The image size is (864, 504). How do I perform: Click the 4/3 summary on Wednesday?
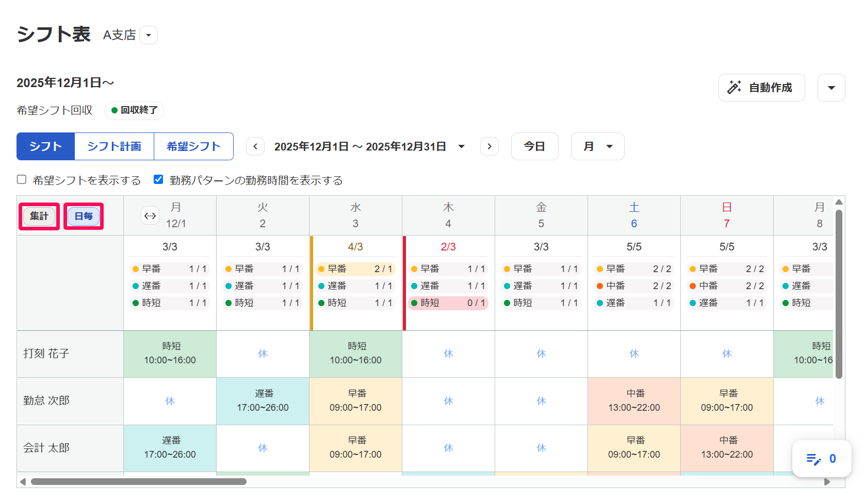[x=355, y=247]
